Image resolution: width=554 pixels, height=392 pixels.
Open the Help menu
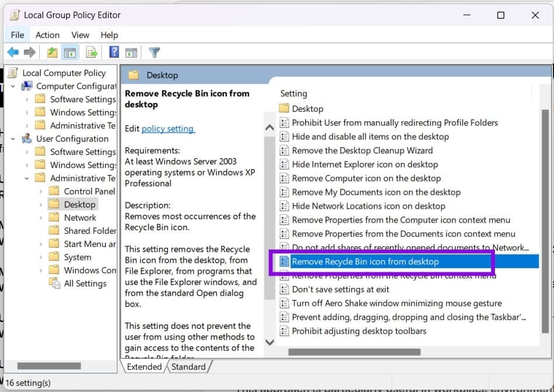109,35
